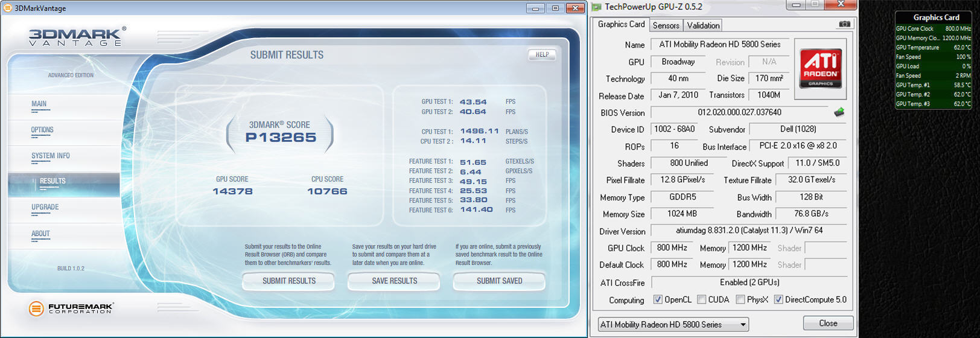Click GPU Core Clock row in gadget
This screenshot has width=980, height=338.
pyautogui.click(x=933, y=28)
